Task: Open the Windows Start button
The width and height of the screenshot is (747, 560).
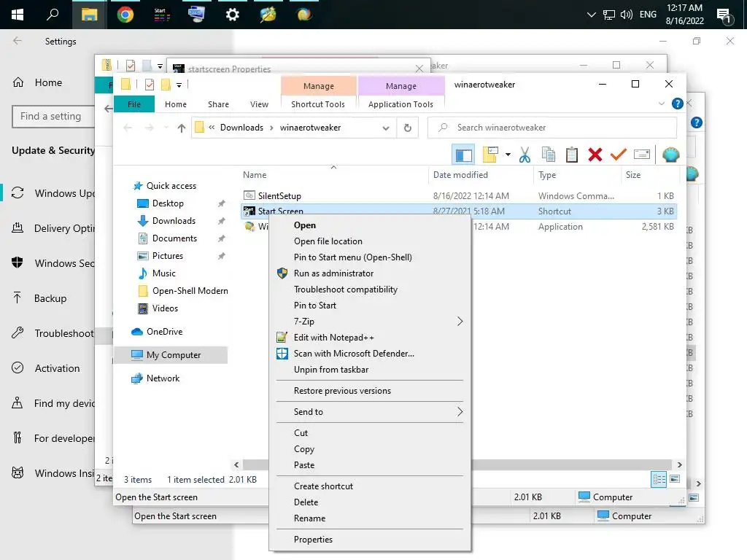Action: pyautogui.click(x=18, y=15)
